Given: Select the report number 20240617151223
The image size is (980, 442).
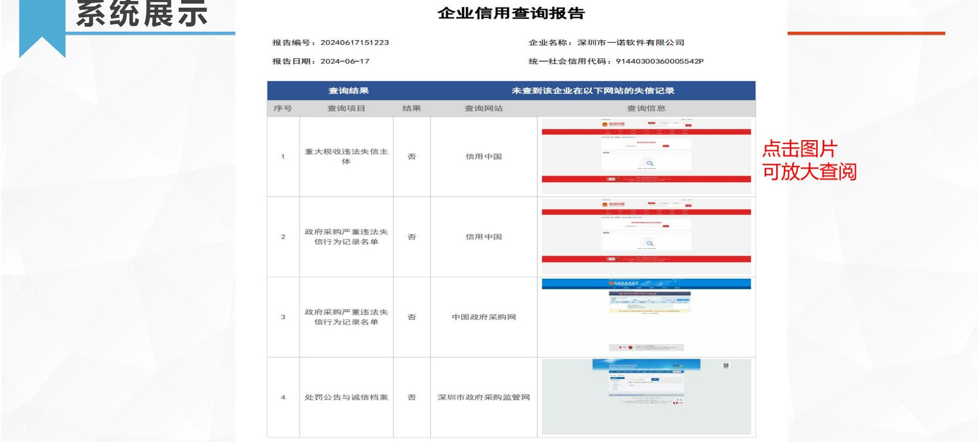Looking at the screenshot, I should [x=355, y=42].
